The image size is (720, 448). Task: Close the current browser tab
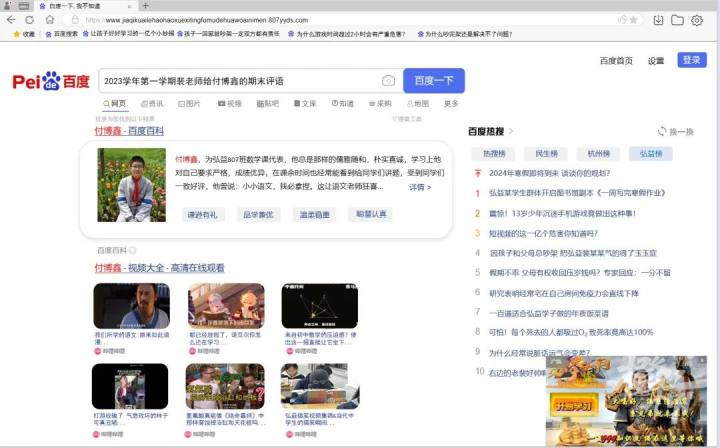129,6
